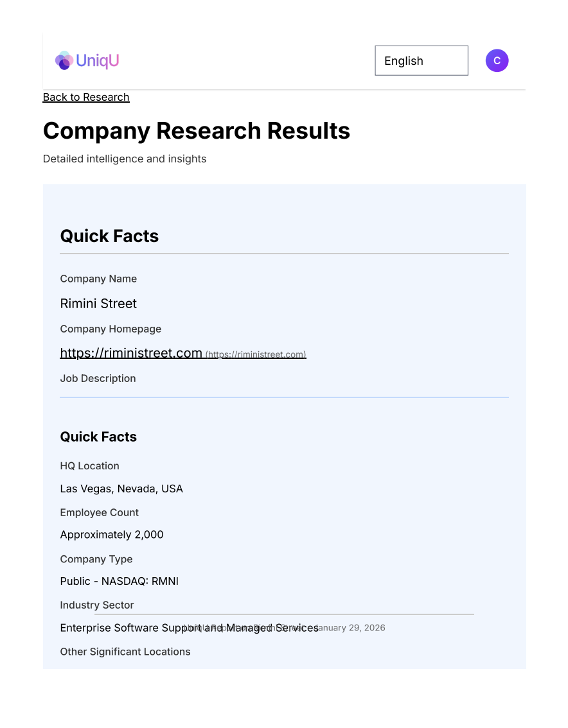Click the Company Research Results heading

[196, 131]
